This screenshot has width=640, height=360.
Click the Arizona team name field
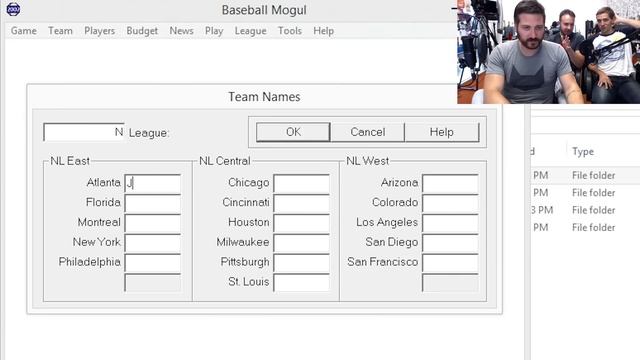pyautogui.click(x=450, y=183)
